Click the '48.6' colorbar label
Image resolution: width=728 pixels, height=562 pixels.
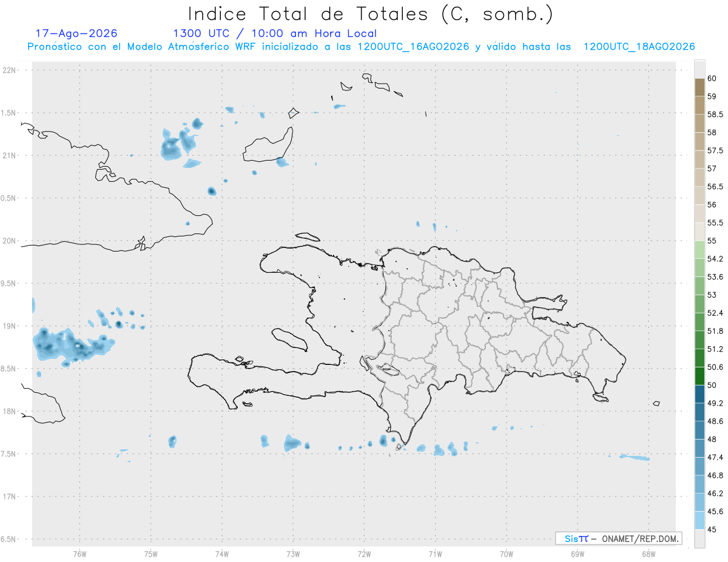715,421
